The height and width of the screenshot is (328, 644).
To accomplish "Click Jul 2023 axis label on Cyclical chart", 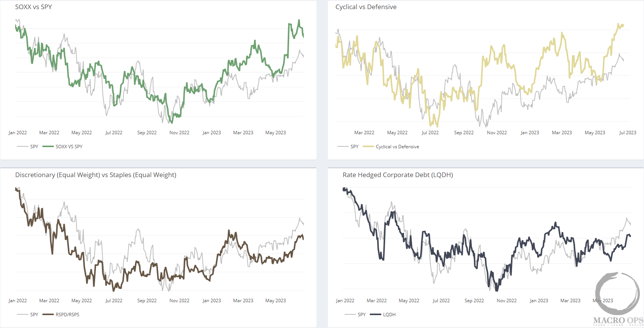I will coord(628,133).
